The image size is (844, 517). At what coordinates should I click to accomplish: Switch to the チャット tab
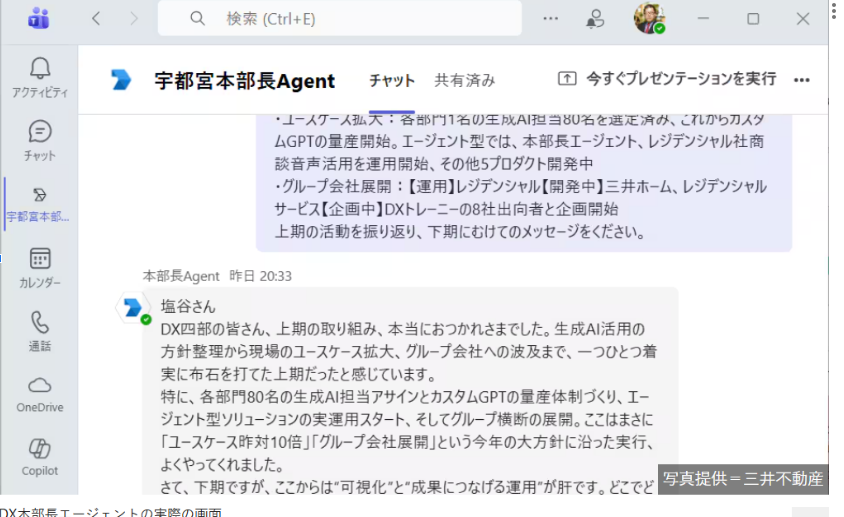click(391, 81)
